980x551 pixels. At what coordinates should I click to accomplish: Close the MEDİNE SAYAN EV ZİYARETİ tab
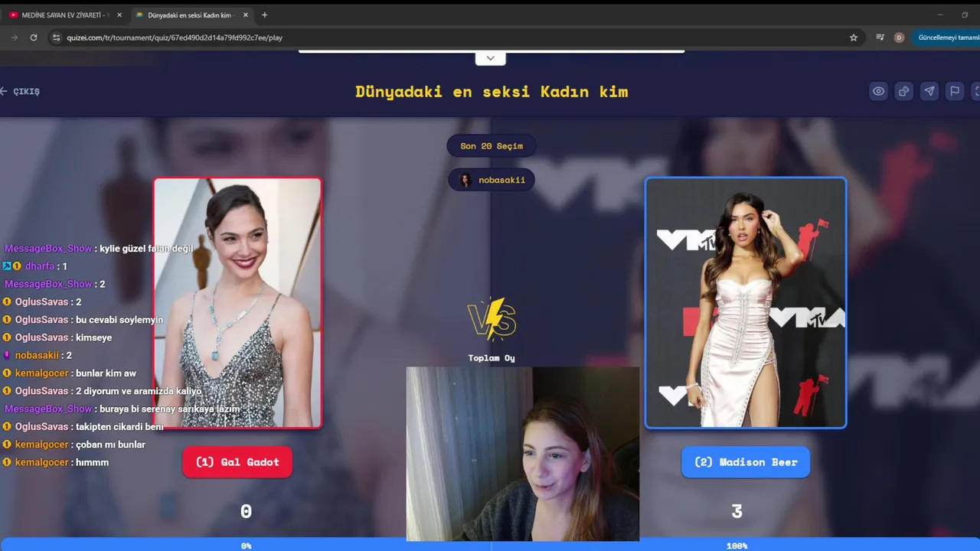tap(119, 15)
